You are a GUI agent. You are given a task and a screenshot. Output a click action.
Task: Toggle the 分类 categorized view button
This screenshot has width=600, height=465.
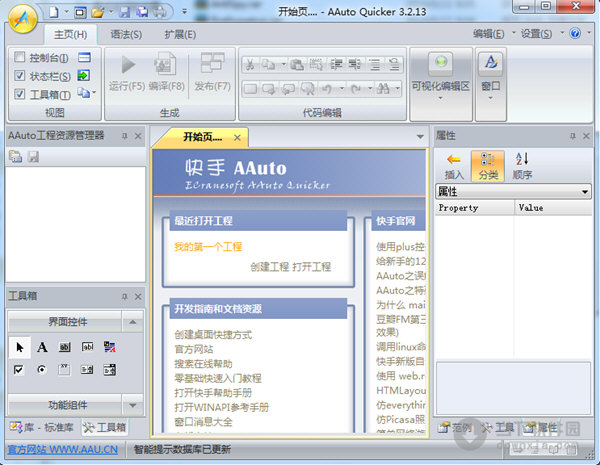tap(488, 166)
